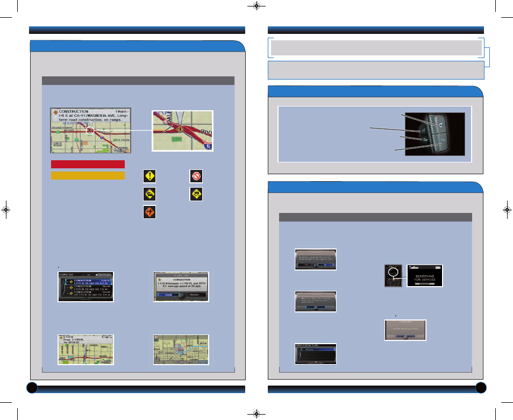Click the No button in the add-phone prompt
This screenshot has width=513, height=420.
click(325, 265)
